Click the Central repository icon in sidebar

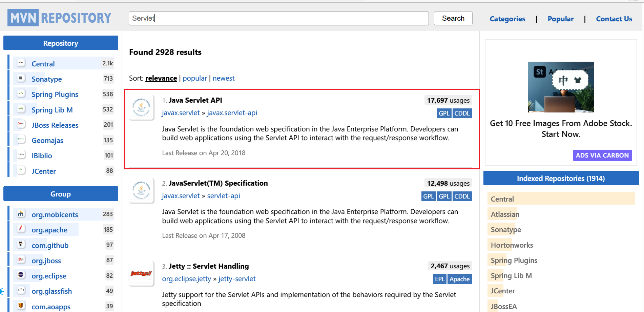click(21, 63)
